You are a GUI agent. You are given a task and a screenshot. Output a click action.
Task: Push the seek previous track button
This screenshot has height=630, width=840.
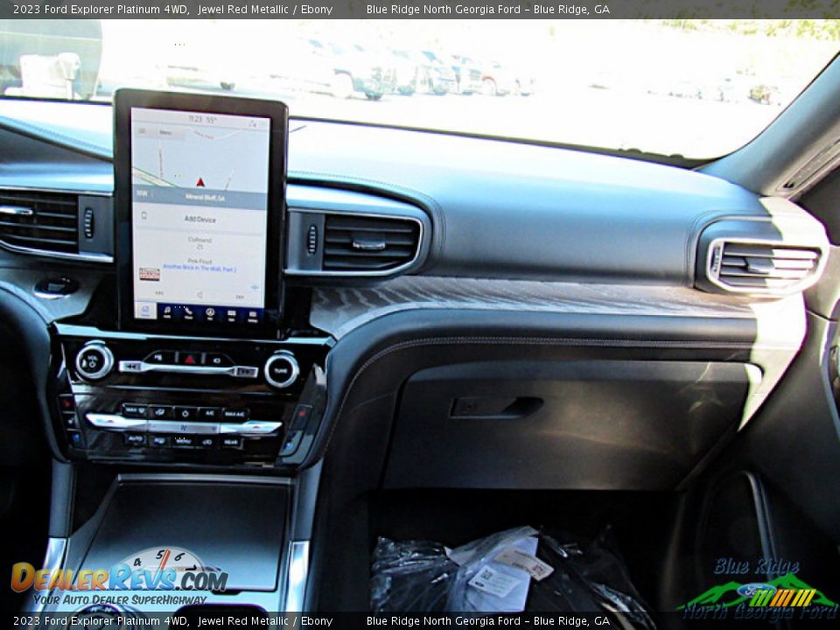132,367
